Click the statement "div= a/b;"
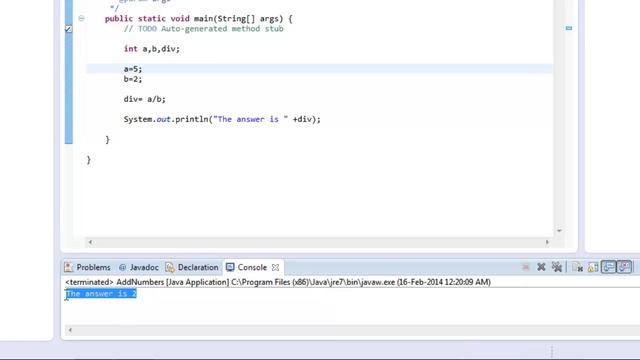Image resolution: width=640 pixels, height=360 pixels. point(144,99)
